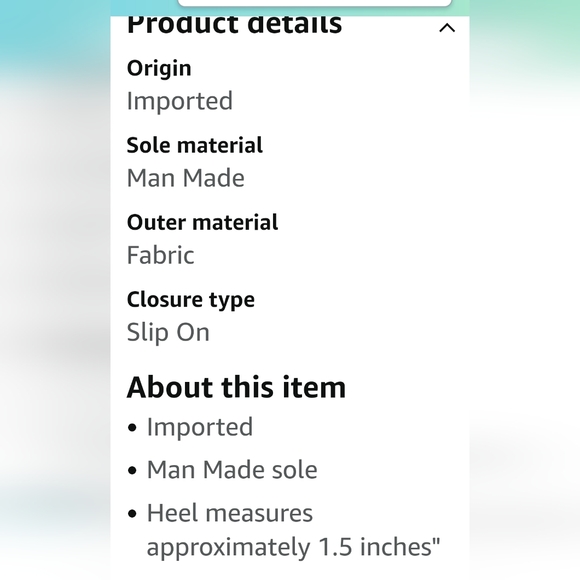Viewport: 580px width, 580px height.
Task: Click the approximately 1.5 inches text
Action: tap(294, 547)
